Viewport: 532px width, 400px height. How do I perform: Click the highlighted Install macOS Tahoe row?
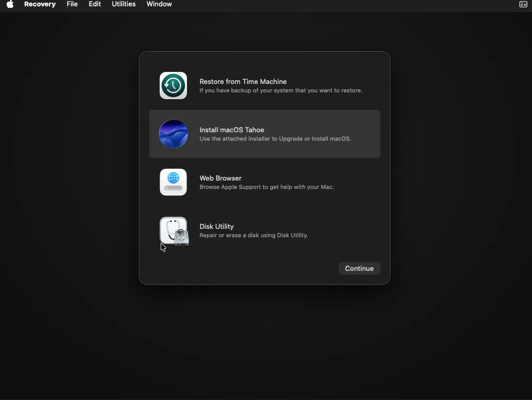(264, 134)
